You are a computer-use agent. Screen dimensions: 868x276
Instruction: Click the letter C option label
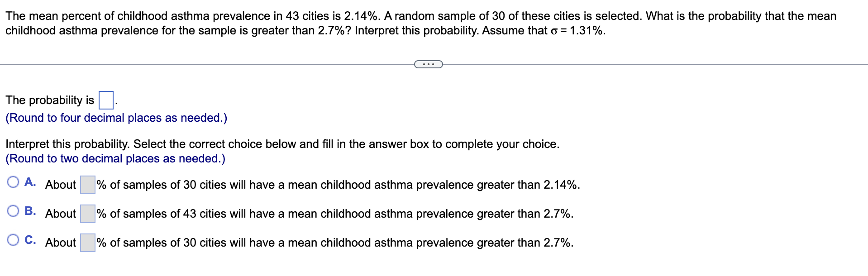(x=30, y=240)
